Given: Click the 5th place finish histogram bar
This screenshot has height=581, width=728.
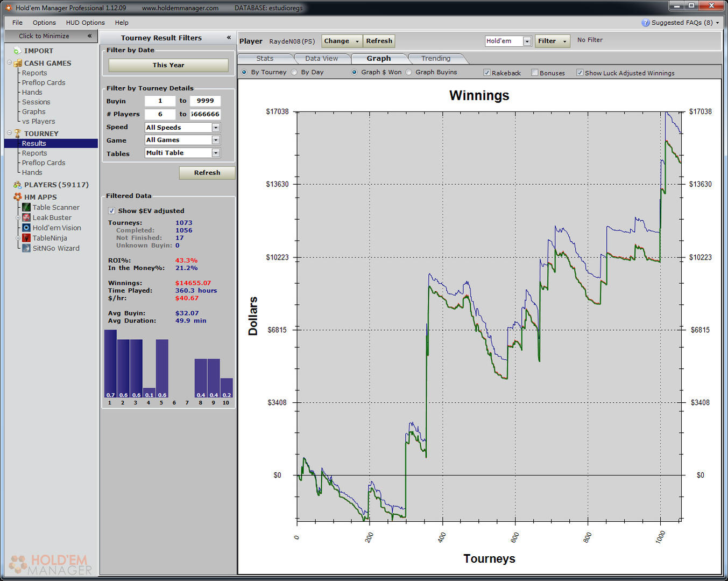Looking at the screenshot, I should click(162, 369).
